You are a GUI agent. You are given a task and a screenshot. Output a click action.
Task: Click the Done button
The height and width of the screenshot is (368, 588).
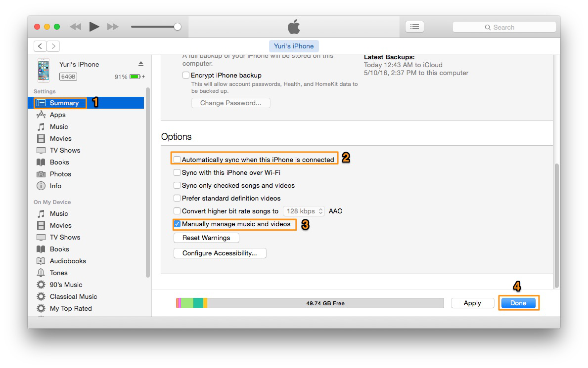[518, 303]
